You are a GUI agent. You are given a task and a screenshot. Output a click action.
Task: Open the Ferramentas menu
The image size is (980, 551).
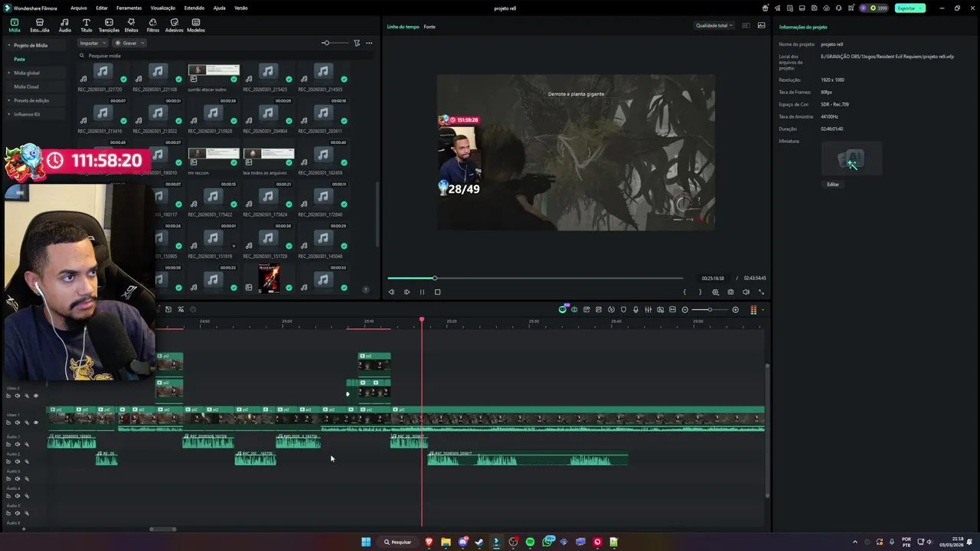(x=129, y=8)
